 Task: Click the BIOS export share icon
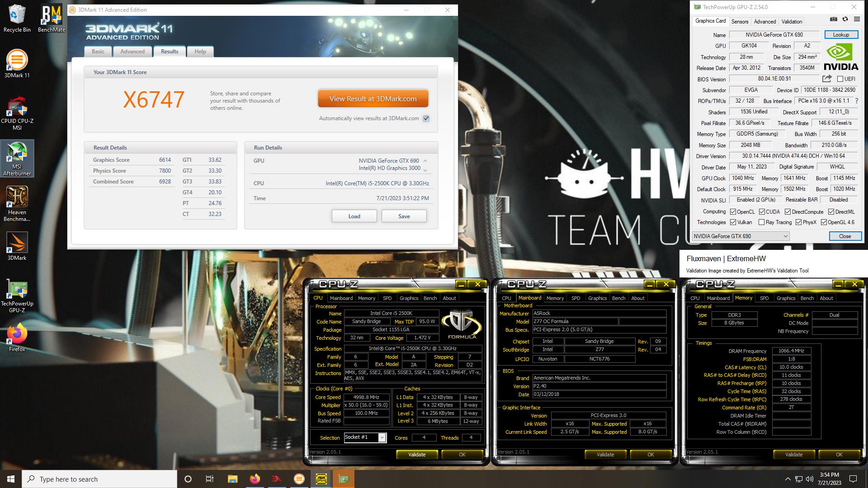(x=827, y=79)
